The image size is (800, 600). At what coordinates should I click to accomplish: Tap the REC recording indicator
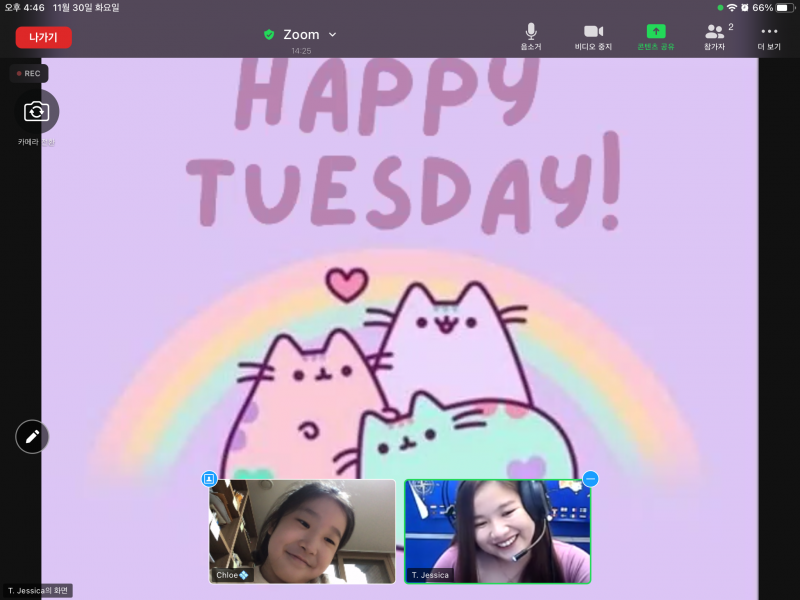coord(29,73)
